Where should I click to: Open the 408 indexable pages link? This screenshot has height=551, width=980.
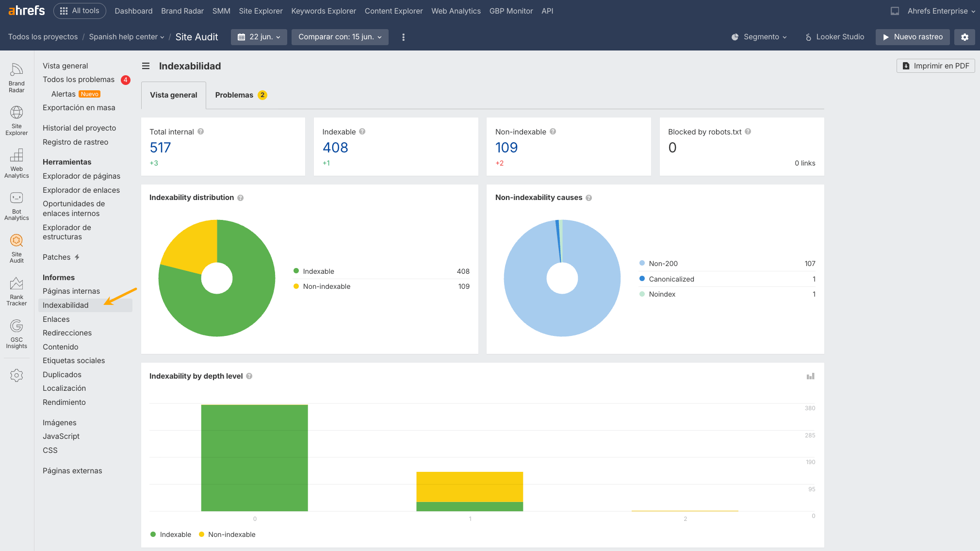[x=335, y=148]
